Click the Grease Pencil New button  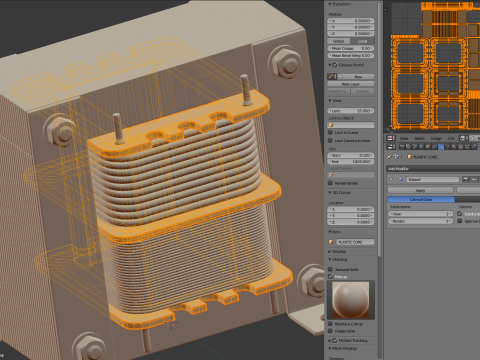tap(356, 77)
